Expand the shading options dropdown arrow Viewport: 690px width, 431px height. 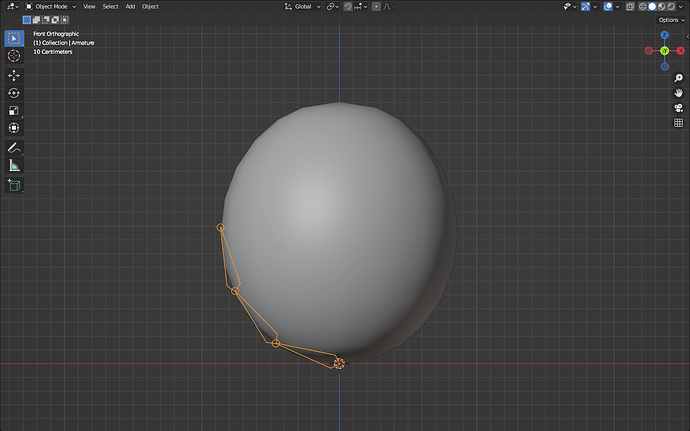[681, 7]
